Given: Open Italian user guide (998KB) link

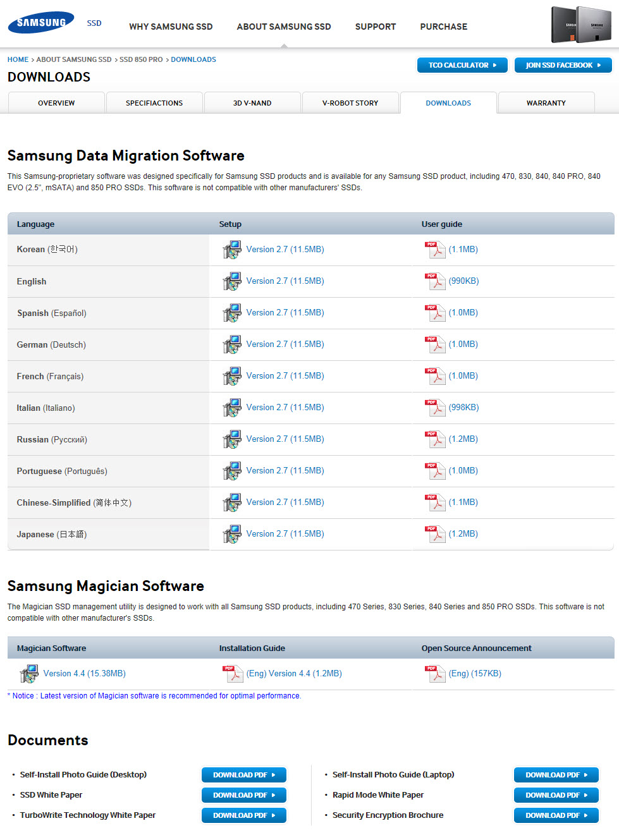Looking at the screenshot, I should [464, 408].
